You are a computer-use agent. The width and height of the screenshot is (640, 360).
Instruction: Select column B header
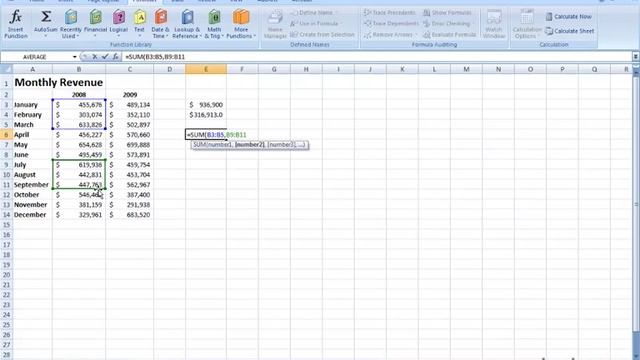pos(79,69)
